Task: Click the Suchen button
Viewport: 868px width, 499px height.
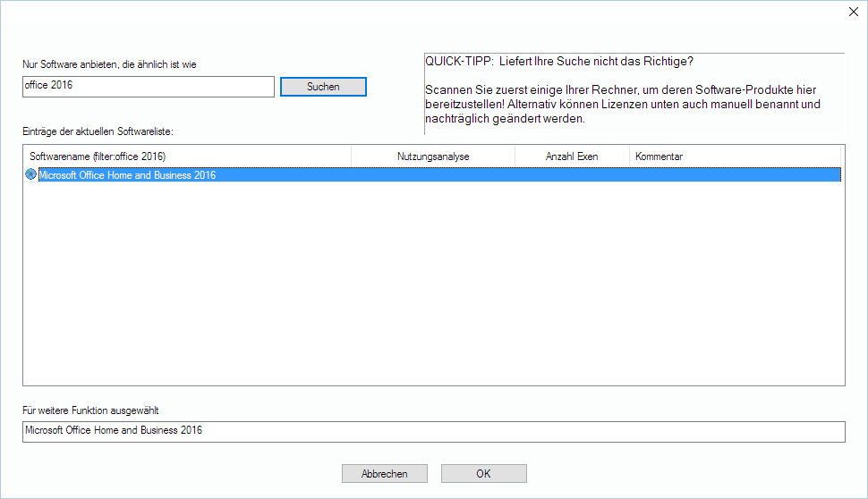Action: tap(323, 87)
